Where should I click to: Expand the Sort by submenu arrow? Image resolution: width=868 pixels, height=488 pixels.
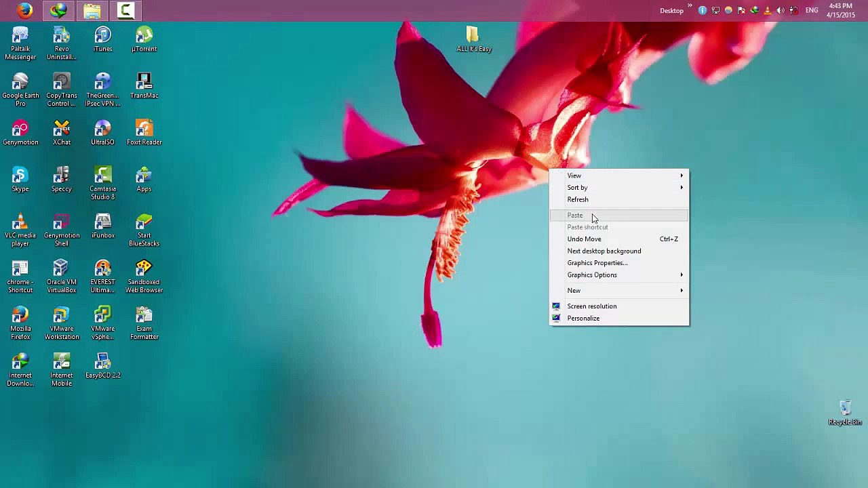pyautogui.click(x=682, y=188)
